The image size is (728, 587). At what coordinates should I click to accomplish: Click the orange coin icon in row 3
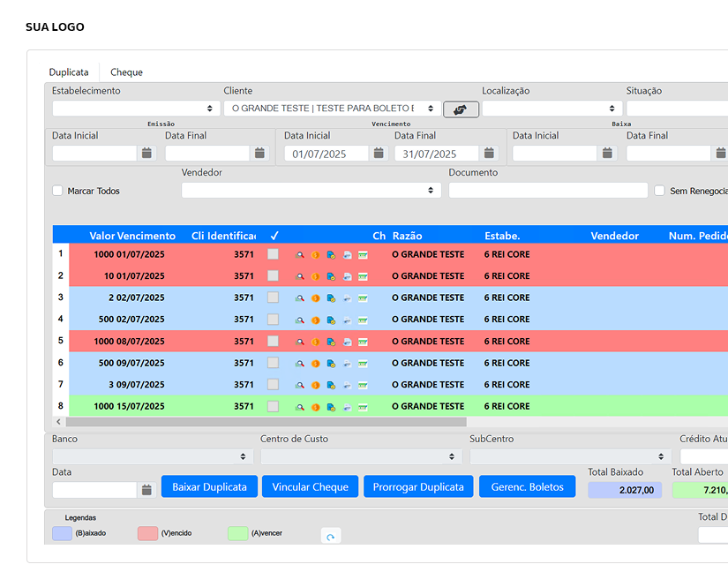tap(315, 297)
